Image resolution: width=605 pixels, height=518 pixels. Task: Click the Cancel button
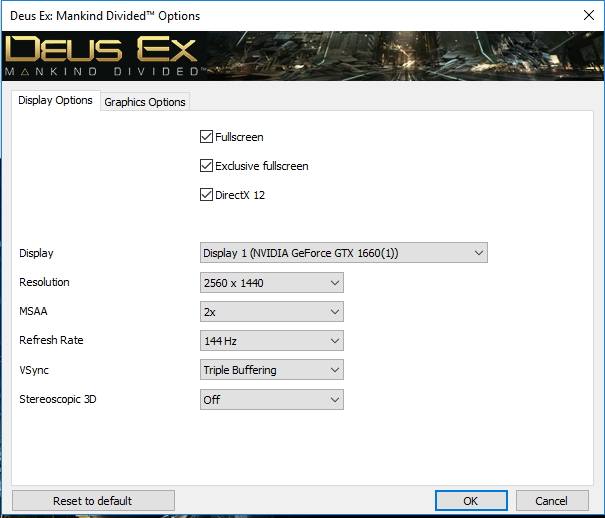551,500
